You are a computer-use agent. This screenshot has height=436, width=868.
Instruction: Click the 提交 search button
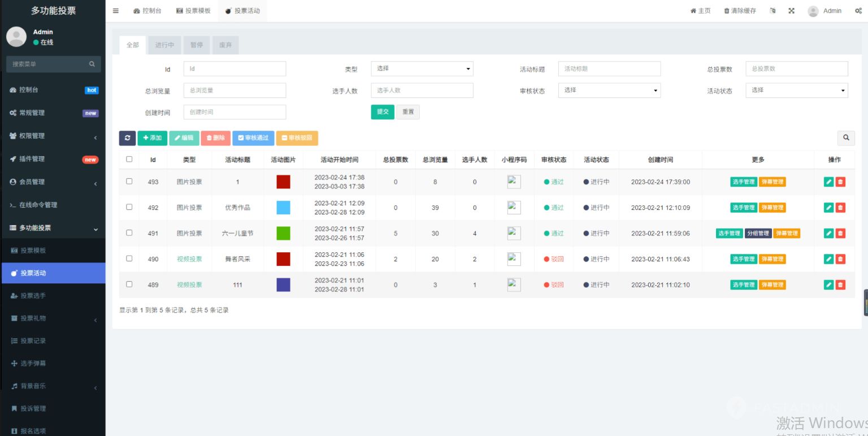pyautogui.click(x=383, y=112)
